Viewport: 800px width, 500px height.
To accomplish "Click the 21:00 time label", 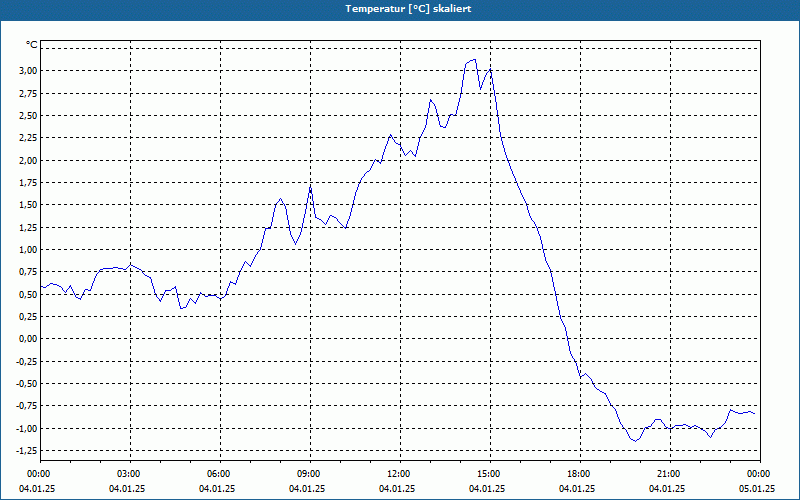I will [670, 474].
